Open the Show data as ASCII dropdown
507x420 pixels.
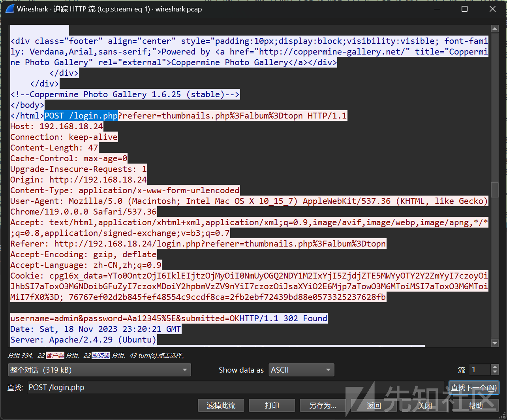coord(301,370)
